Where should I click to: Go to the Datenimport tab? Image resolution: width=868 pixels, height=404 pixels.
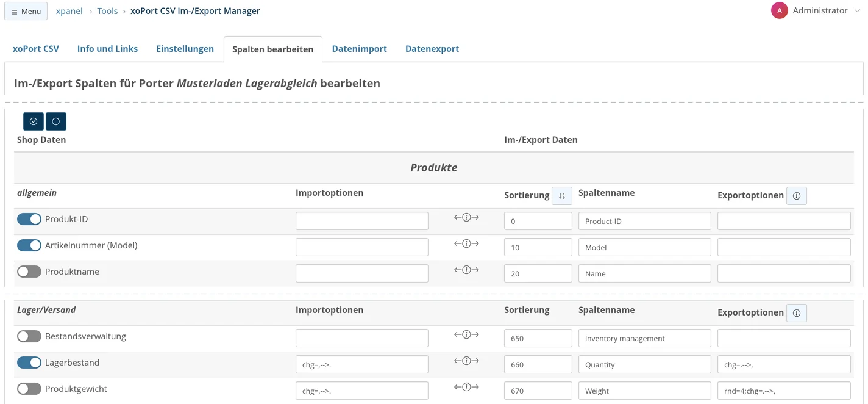[x=360, y=49]
